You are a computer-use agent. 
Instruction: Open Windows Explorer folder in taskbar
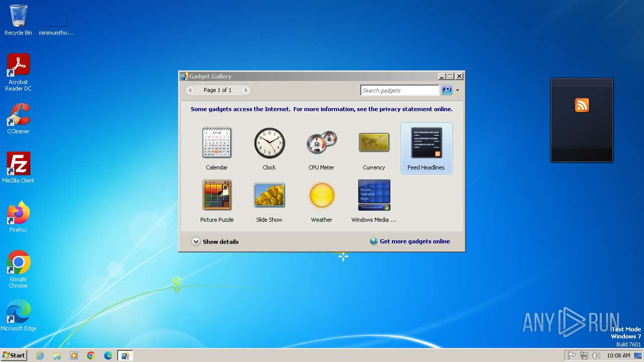click(x=57, y=355)
